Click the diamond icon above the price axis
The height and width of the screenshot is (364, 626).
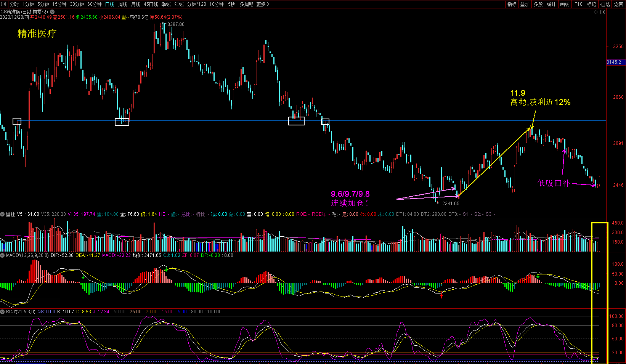point(596,12)
